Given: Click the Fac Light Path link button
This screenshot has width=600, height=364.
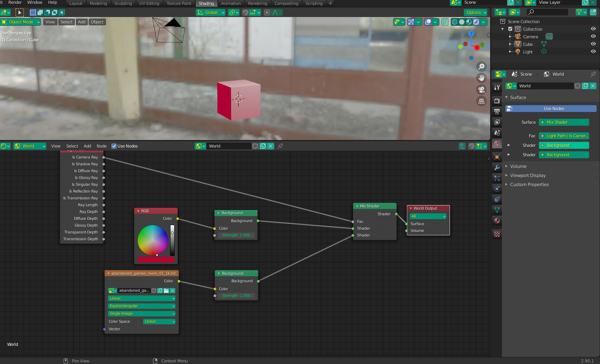Looking at the screenshot, I should (564, 136).
